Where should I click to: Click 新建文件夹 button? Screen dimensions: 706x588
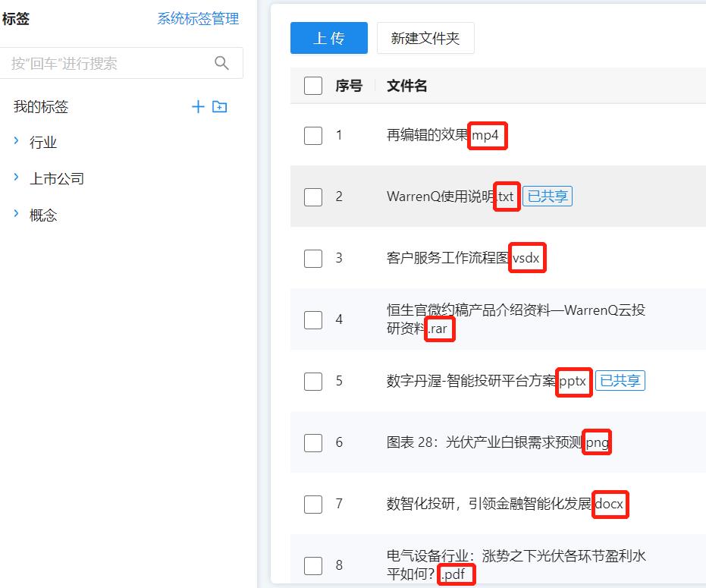click(x=425, y=38)
